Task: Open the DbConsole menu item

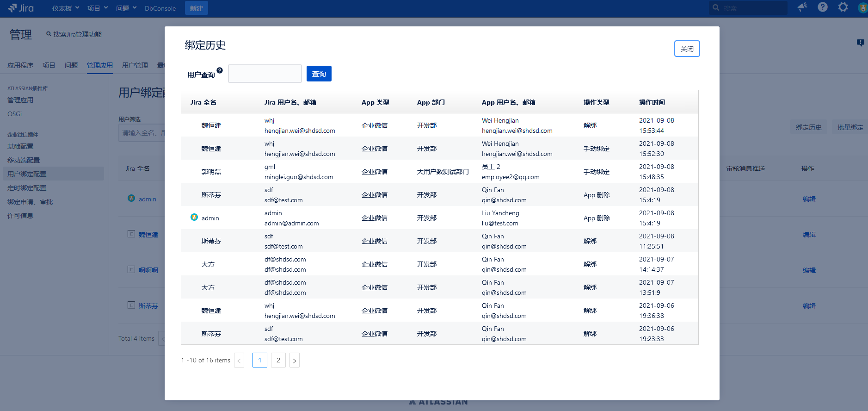Action: coord(160,8)
